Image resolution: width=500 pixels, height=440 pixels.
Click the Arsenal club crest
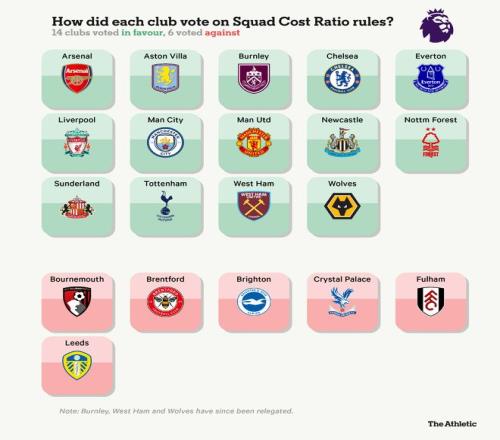[x=77, y=79]
